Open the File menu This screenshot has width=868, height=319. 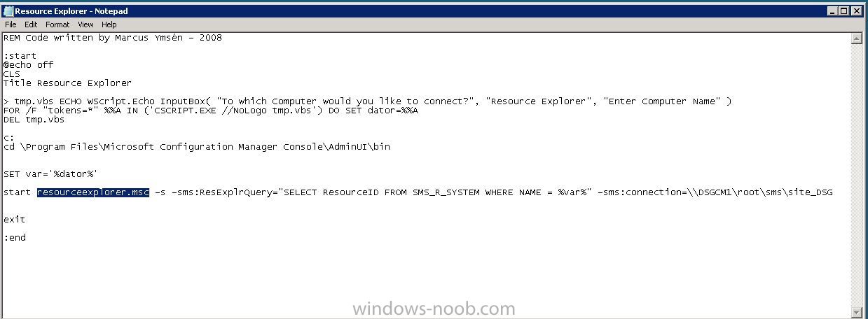click(11, 24)
